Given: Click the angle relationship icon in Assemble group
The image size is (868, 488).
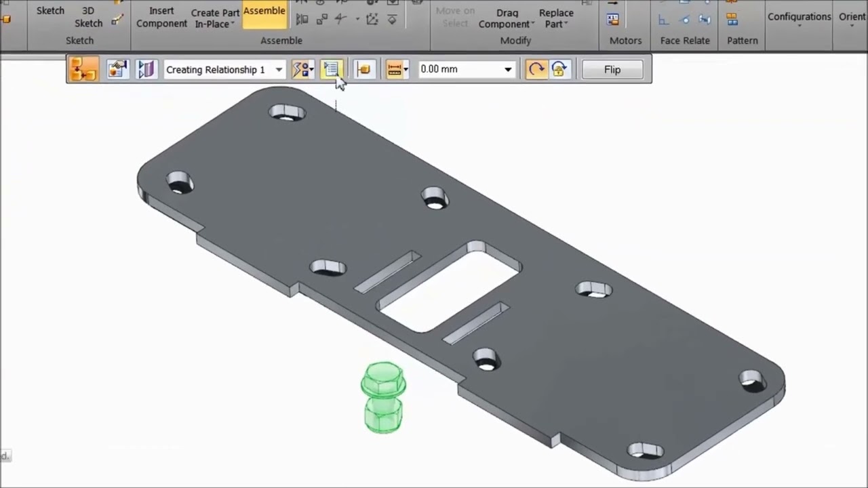Looking at the screenshot, I should [x=340, y=20].
